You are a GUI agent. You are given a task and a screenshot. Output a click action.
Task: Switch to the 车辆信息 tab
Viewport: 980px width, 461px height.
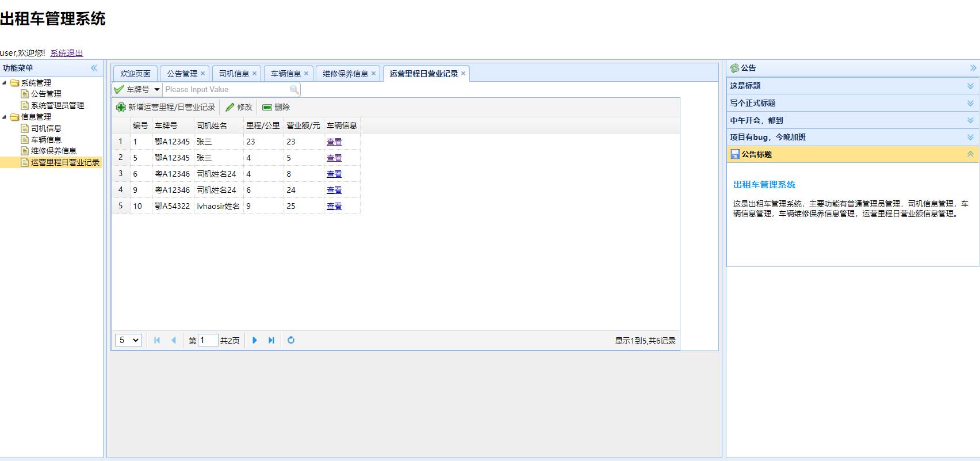pyautogui.click(x=285, y=74)
